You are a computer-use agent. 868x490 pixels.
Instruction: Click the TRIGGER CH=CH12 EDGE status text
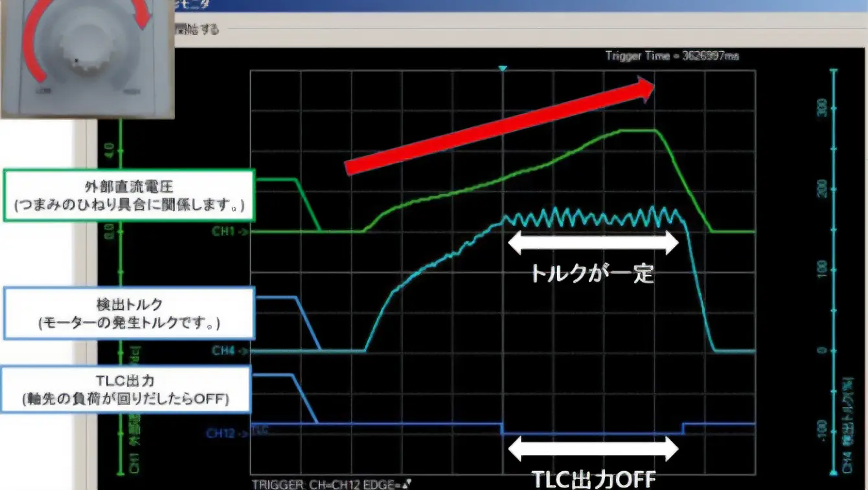click(331, 484)
